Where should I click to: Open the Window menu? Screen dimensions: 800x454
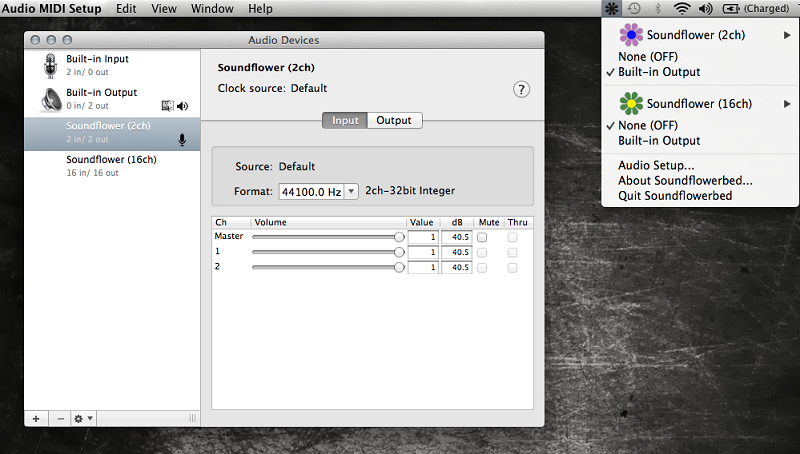(212, 9)
